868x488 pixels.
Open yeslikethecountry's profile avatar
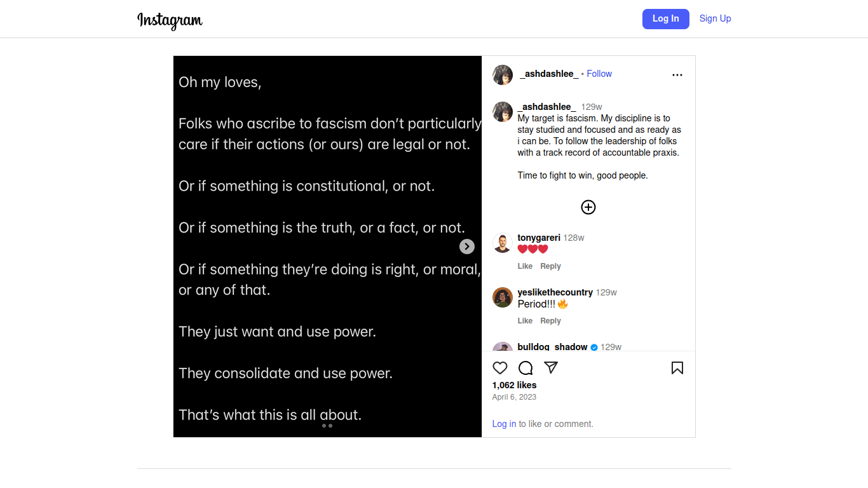click(x=503, y=297)
